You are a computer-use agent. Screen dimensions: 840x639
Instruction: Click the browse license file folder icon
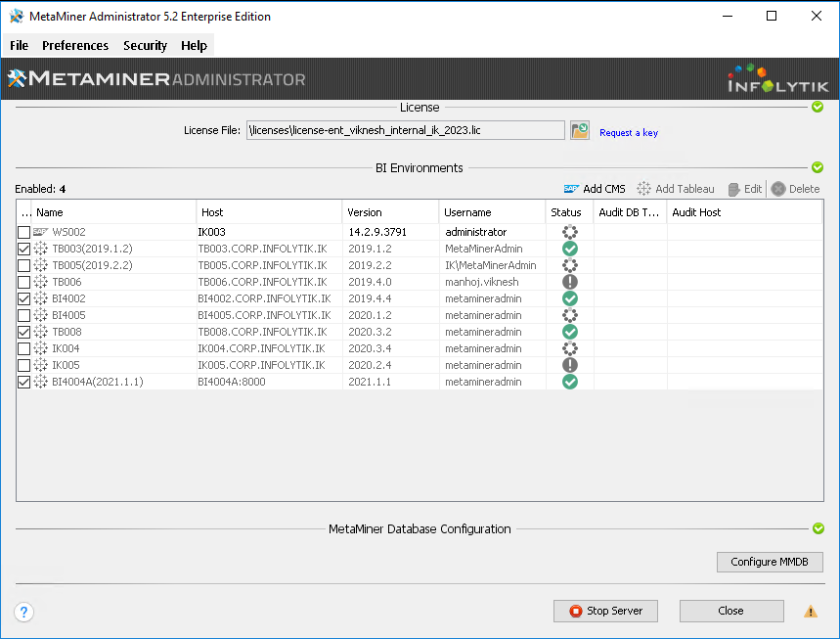point(580,130)
